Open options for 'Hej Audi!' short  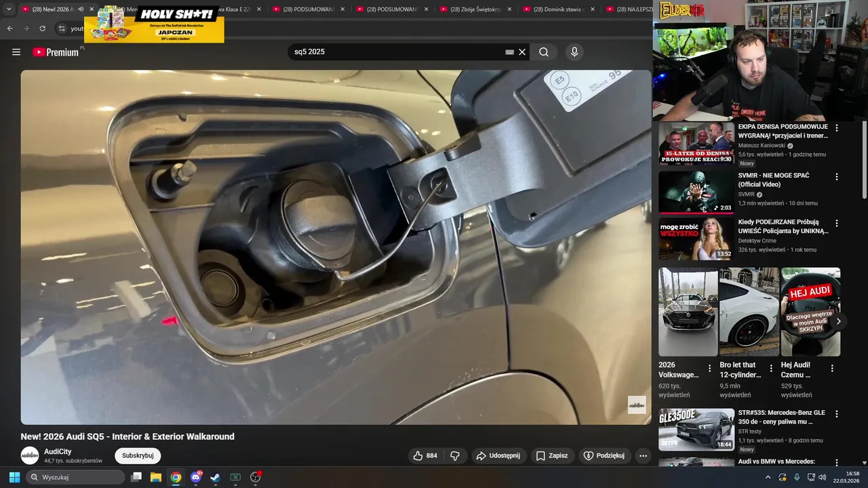[832, 368]
